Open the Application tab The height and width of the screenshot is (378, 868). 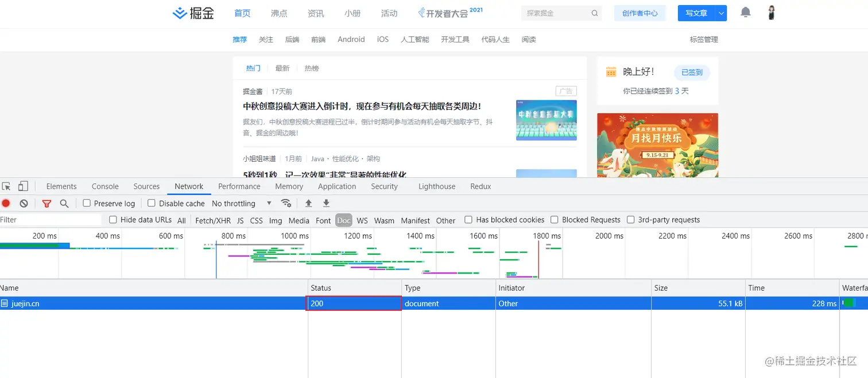(337, 186)
